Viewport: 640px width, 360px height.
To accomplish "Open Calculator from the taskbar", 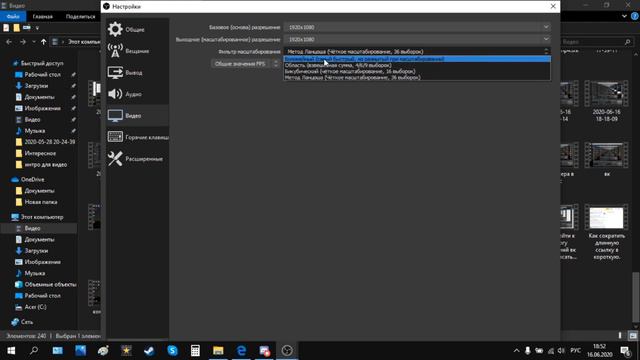I will 195,351.
